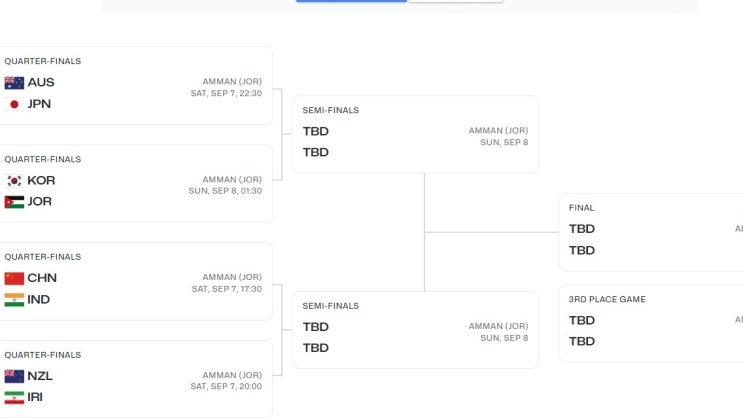Click the India flag icon
Viewport: 743px width, 418px height.
[14, 300]
